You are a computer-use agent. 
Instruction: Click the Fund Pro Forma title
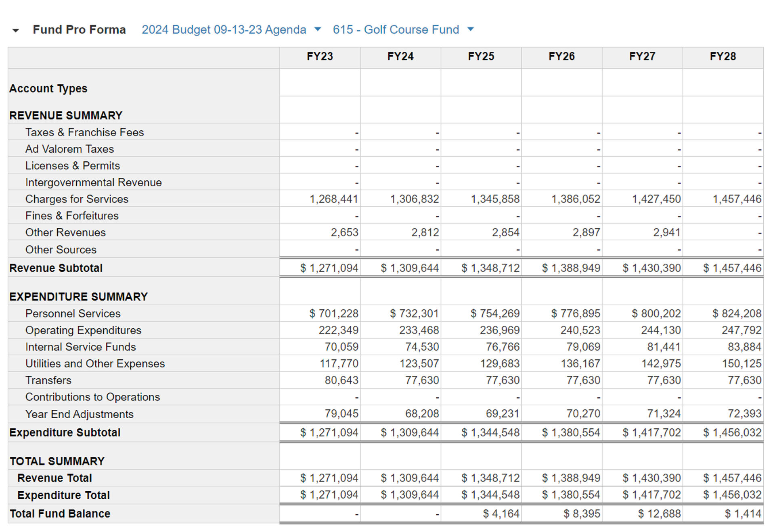click(79, 29)
